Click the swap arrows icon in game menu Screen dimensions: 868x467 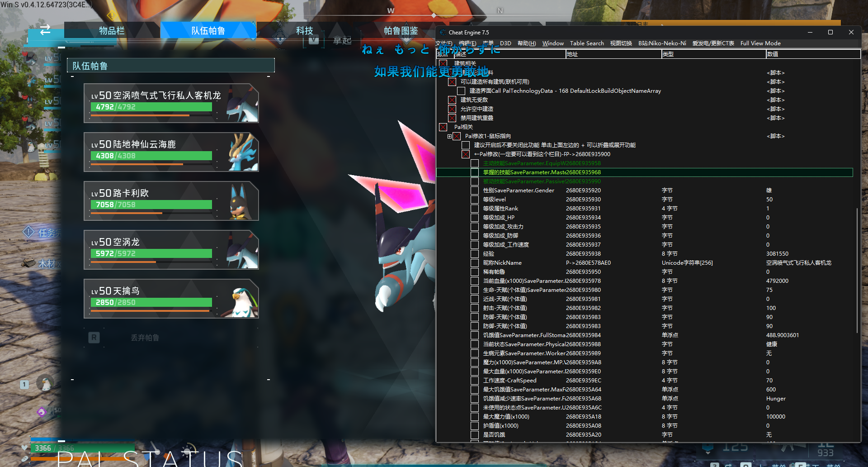45,30
